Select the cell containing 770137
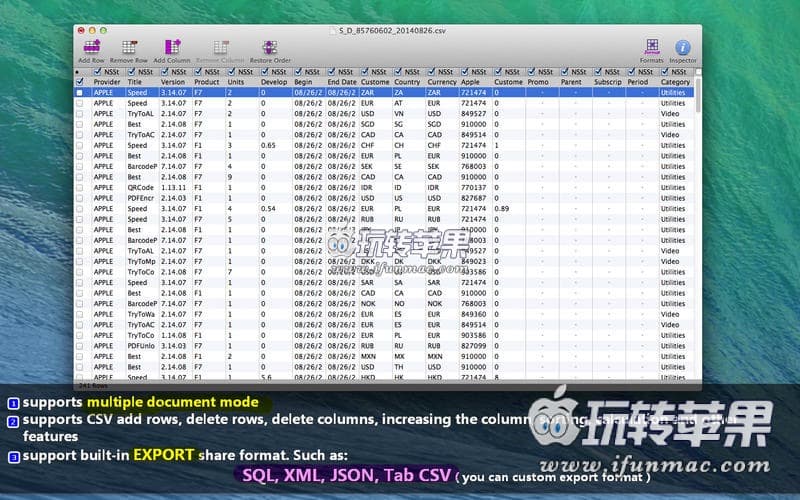Screen dimensions: 800x500 click(473, 188)
